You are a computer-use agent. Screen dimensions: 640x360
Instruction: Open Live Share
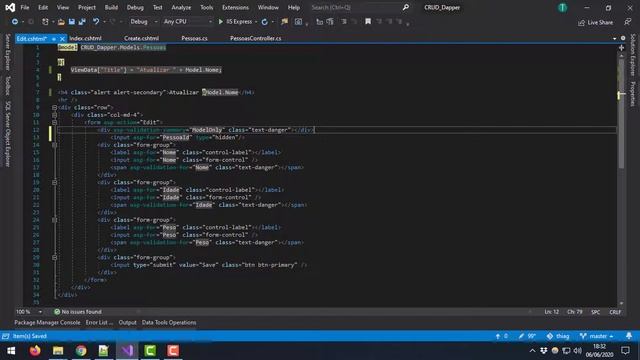596,22
